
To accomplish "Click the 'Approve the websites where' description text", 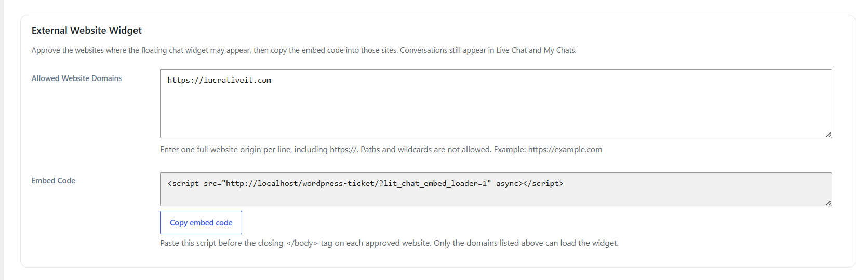I will pyautogui.click(x=304, y=50).
